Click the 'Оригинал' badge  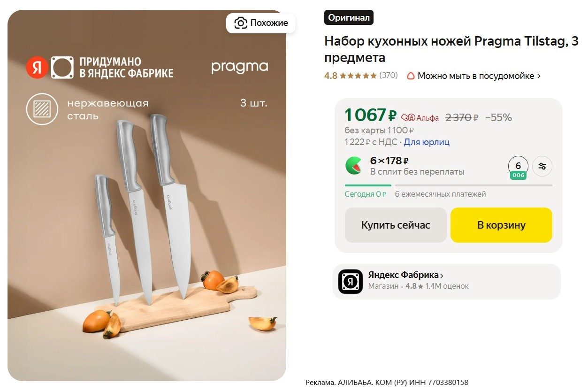tap(349, 18)
